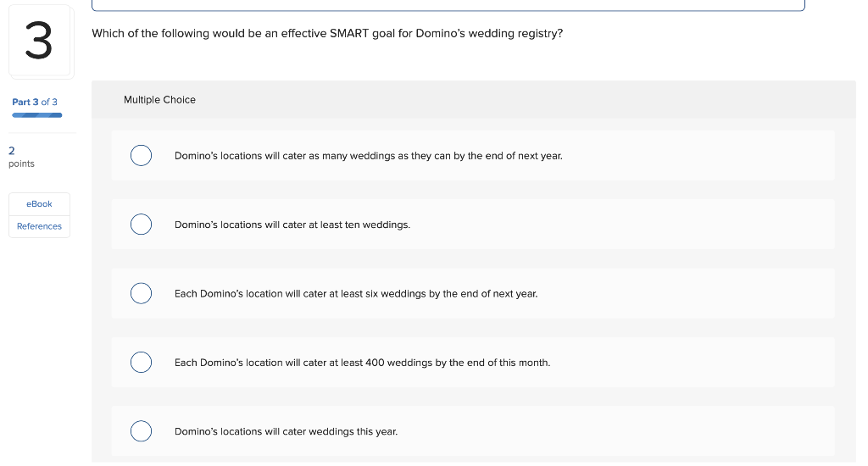This screenshot has height=466, width=868.
Task: Open the eBook link
Action: [39, 203]
